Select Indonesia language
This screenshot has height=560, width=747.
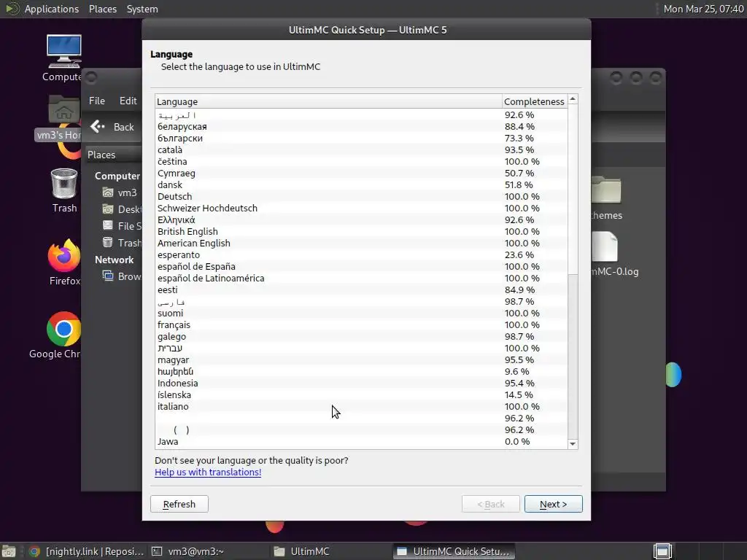361,383
